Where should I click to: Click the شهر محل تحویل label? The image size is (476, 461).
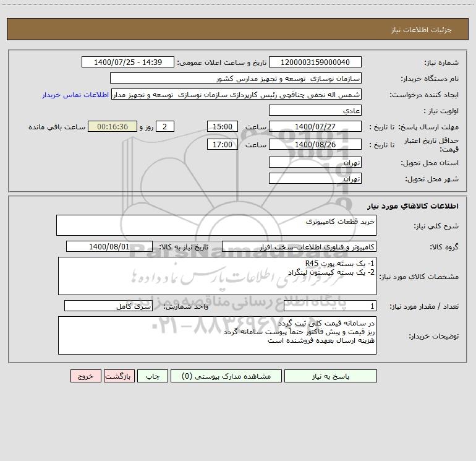coord(432,179)
